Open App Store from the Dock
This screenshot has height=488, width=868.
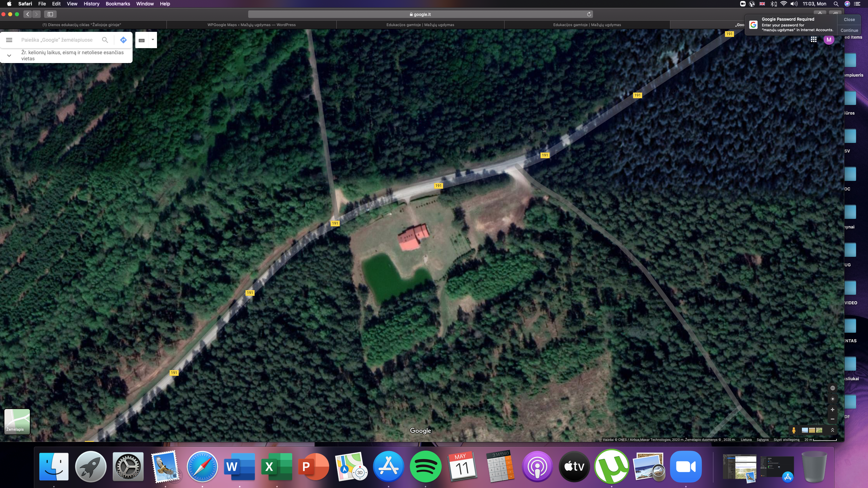388,467
